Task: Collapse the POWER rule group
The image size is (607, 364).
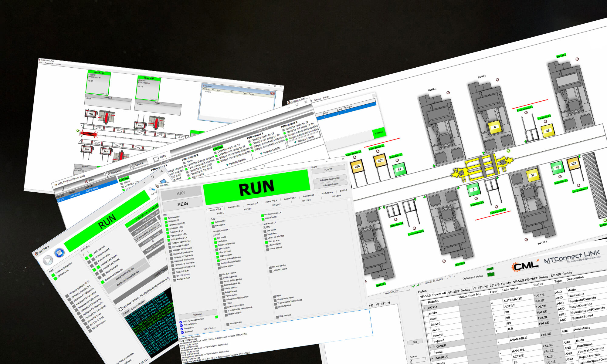Action: pos(431,347)
